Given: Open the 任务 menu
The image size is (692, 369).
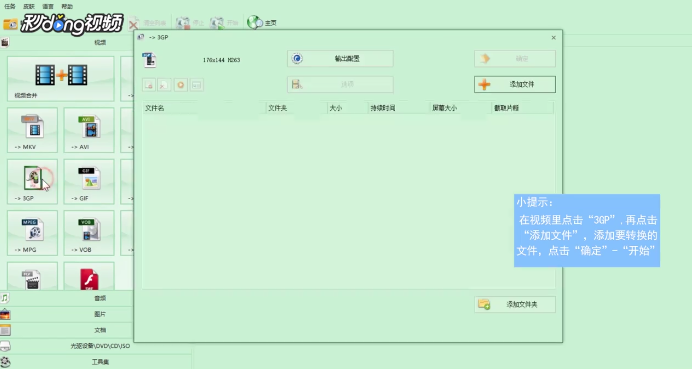Looking at the screenshot, I should [x=10, y=7].
